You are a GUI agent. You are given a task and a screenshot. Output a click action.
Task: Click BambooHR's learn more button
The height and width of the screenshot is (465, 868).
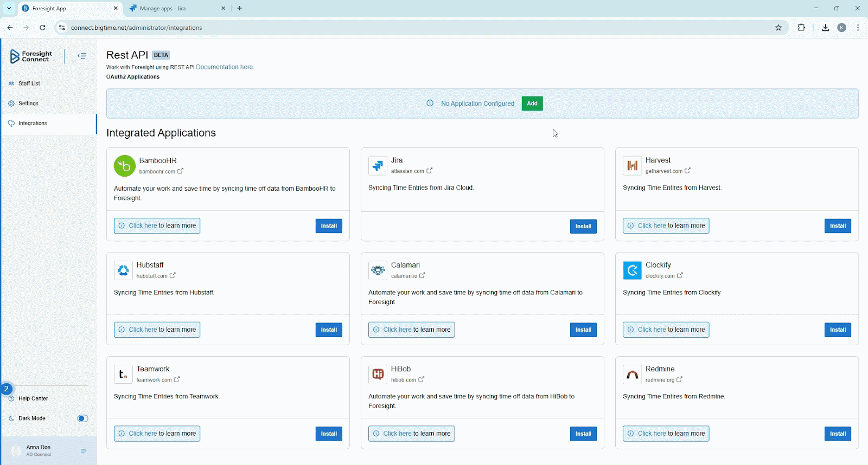157,226
